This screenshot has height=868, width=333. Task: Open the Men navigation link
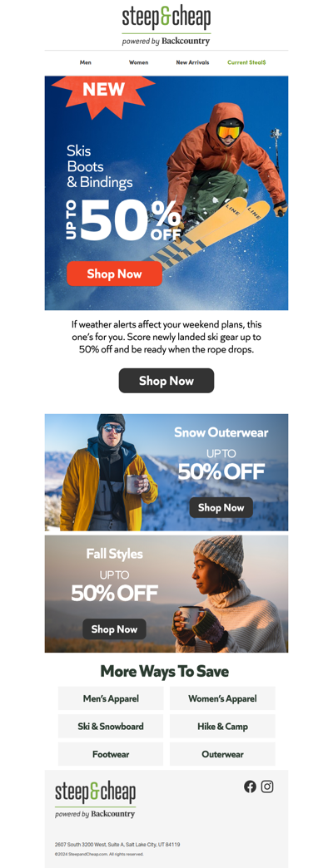pos(85,62)
